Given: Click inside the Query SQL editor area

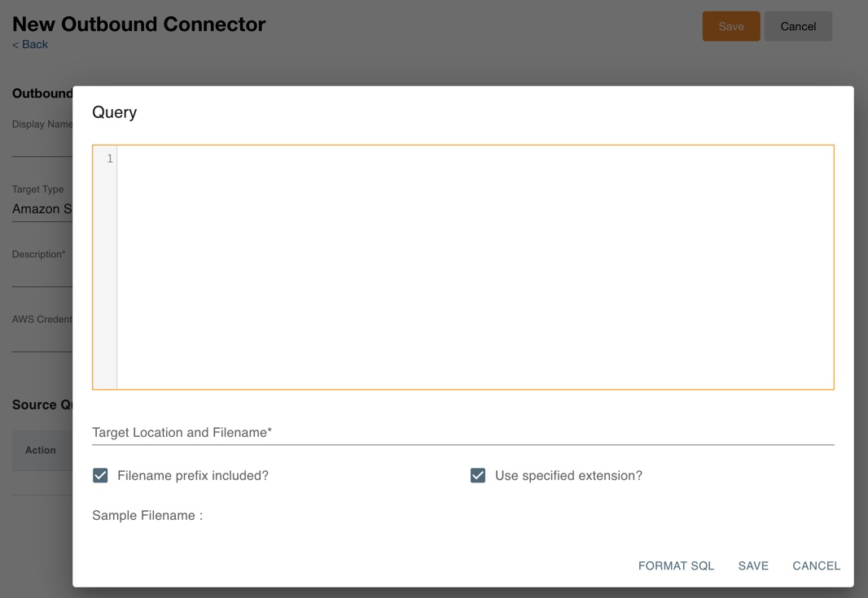Looking at the screenshot, I should [x=475, y=267].
